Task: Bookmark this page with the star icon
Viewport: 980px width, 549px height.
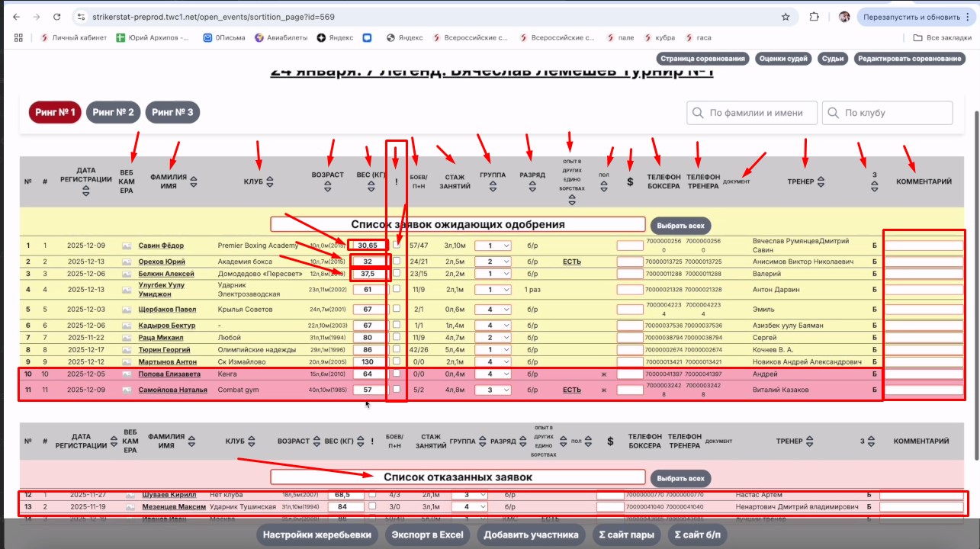Action: pyautogui.click(x=786, y=17)
